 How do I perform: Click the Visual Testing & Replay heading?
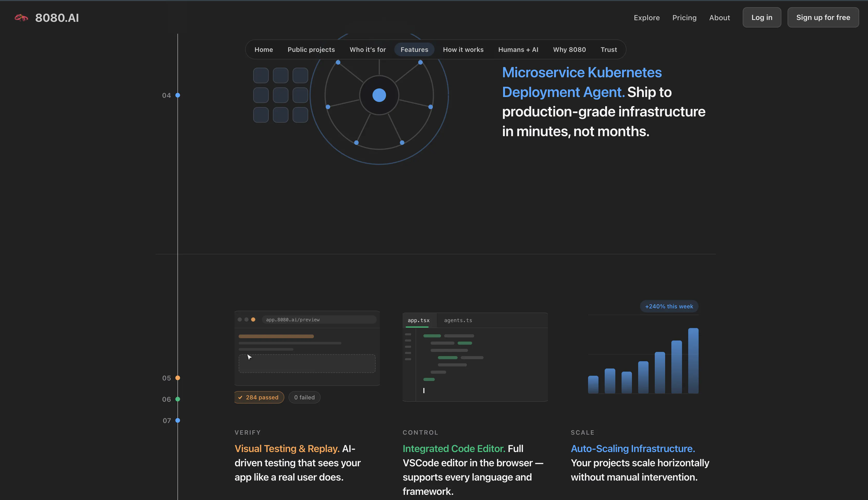coord(287,448)
